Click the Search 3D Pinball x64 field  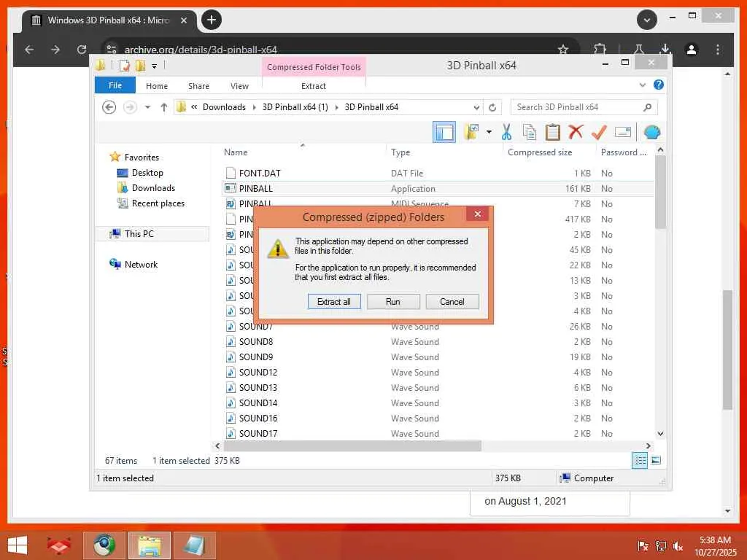(584, 107)
